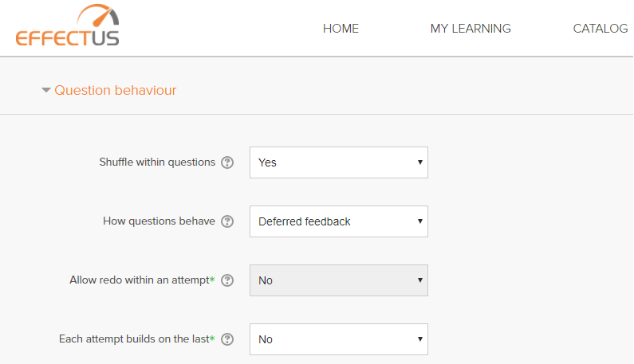This screenshot has width=634, height=364.
Task: Click the How questions behave label
Action: tap(159, 221)
